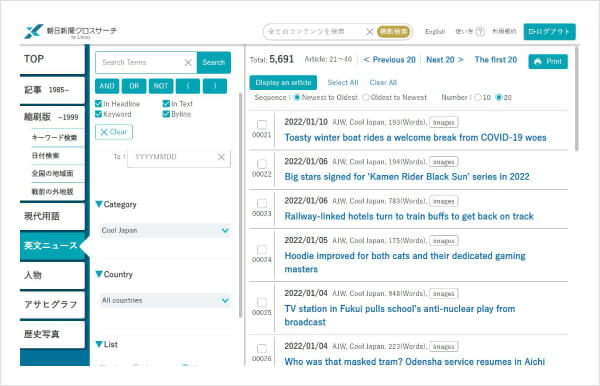Check the box for article 00023
This screenshot has height=386, width=600.
coord(262,203)
